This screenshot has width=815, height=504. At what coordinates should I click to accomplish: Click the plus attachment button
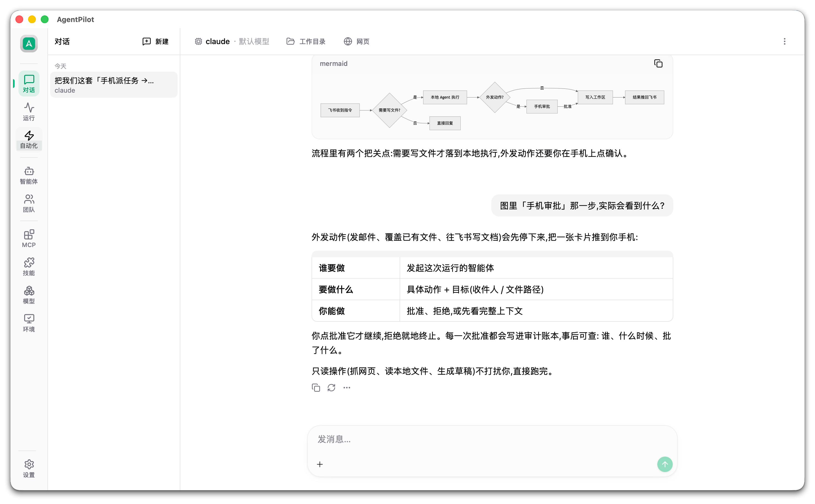coord(320,464)
